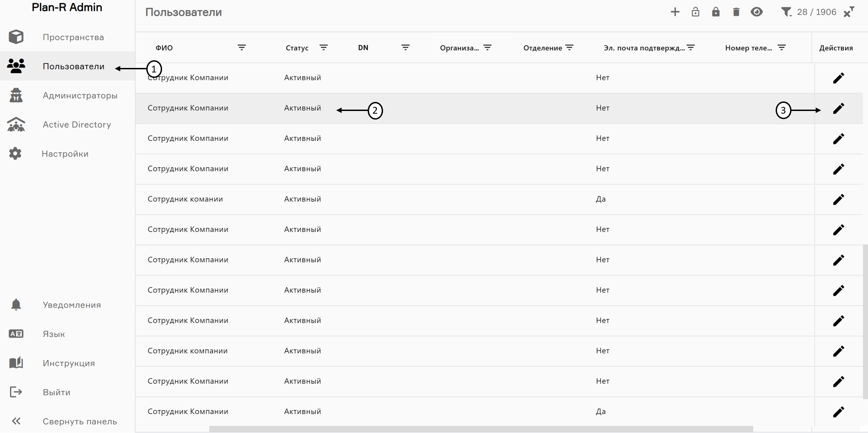Click Выйти to log out
Viewport: 868px width, 433px height.
click(x=56, y=392)
